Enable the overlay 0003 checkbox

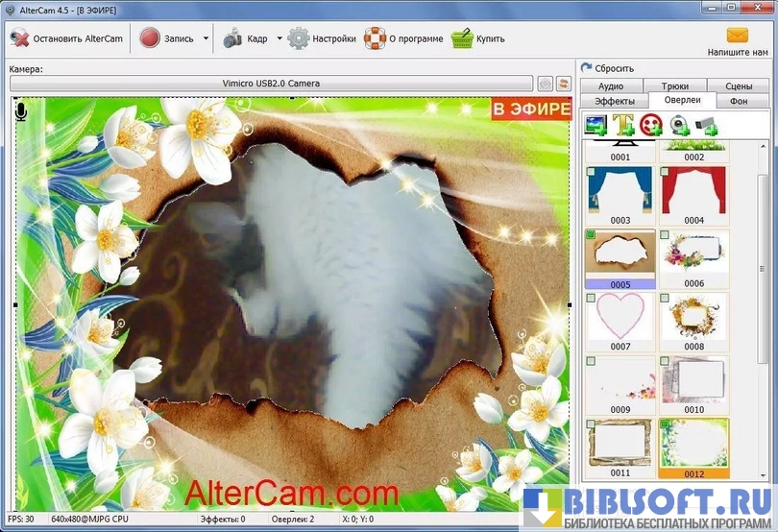click(x=591, y=172)
